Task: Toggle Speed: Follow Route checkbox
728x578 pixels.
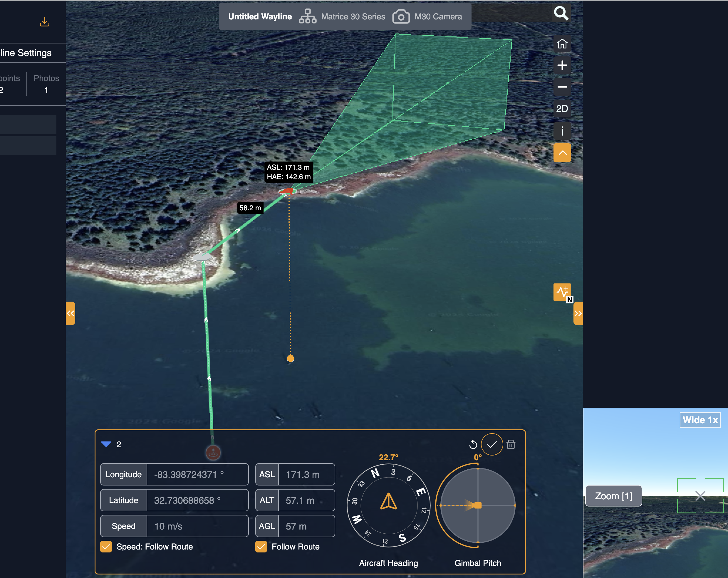Action: [106, 547]
